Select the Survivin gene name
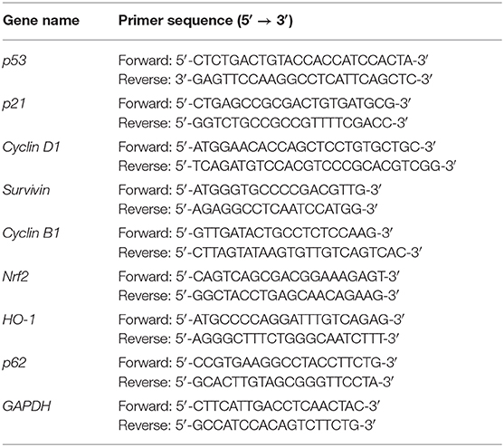The image size is (504, 447). [26, 190]
